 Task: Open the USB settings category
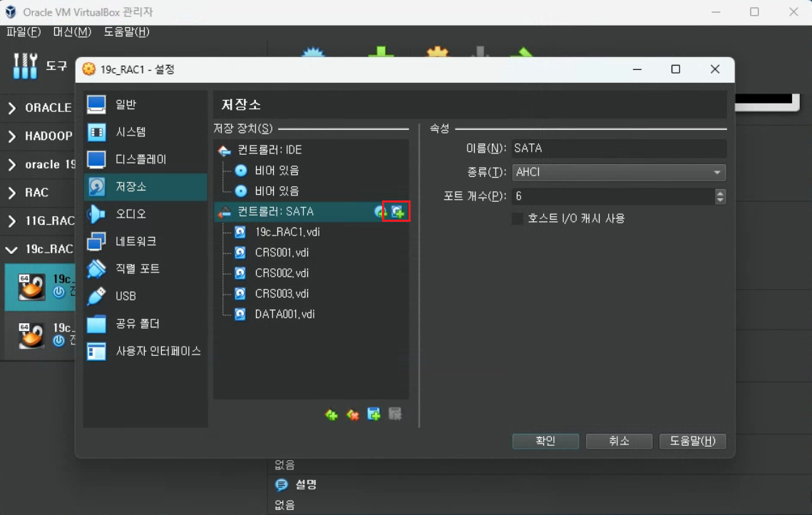[x=145, y=296]
